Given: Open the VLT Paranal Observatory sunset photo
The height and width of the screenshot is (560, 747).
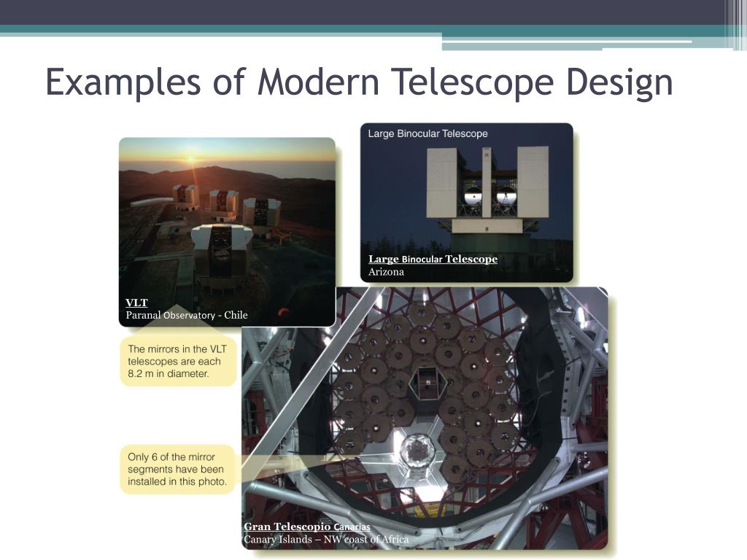Looking at the screenshot, I should click(x=228, y=232).
